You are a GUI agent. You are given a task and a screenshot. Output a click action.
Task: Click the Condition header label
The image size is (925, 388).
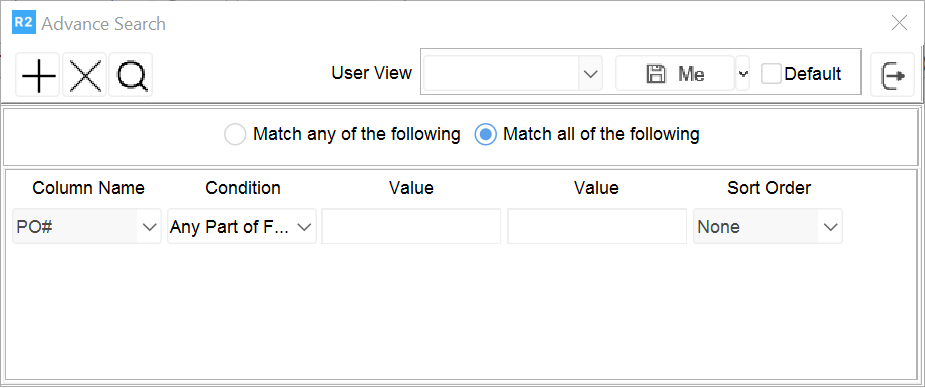242,188
